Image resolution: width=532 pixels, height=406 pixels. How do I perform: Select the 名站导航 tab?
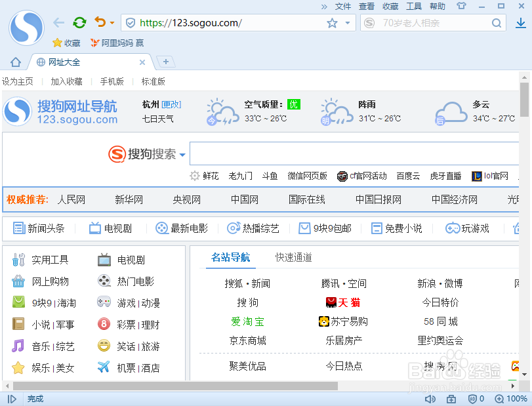(231, 257)
